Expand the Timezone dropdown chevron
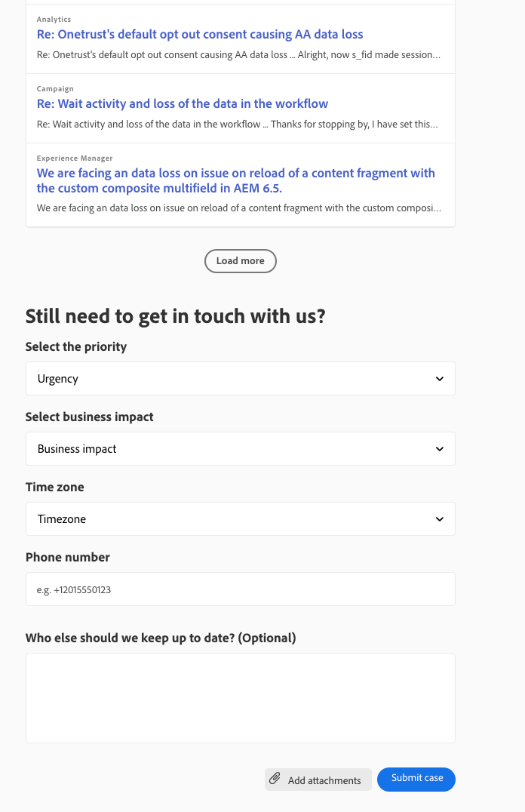Image resolution: width=525 pixels, height=812 pixels. point(440,519)
